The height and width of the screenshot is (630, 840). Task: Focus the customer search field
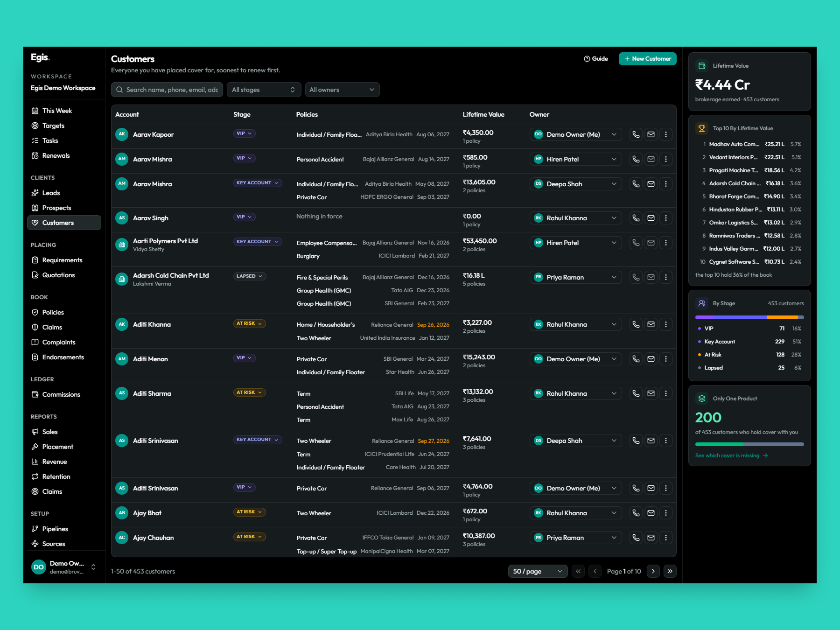pos(167,90)
